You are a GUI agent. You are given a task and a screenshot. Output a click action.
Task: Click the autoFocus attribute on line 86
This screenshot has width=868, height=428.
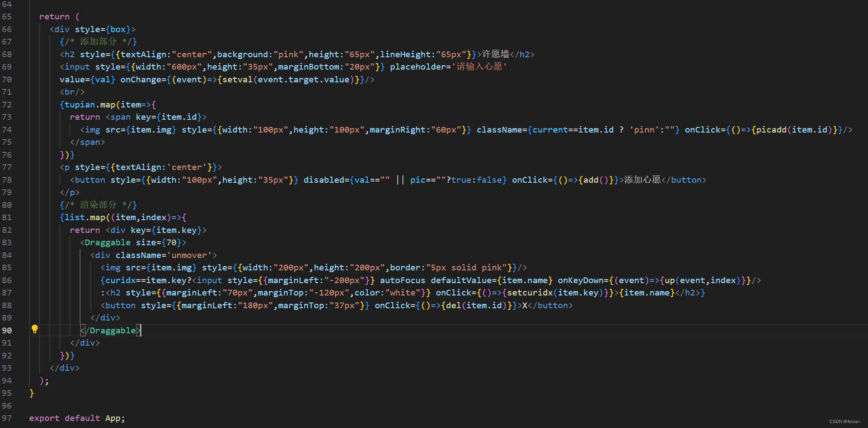coord(403,280)
